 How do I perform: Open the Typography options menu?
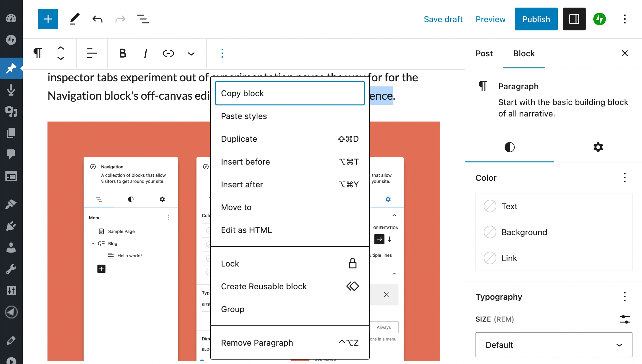625,297
